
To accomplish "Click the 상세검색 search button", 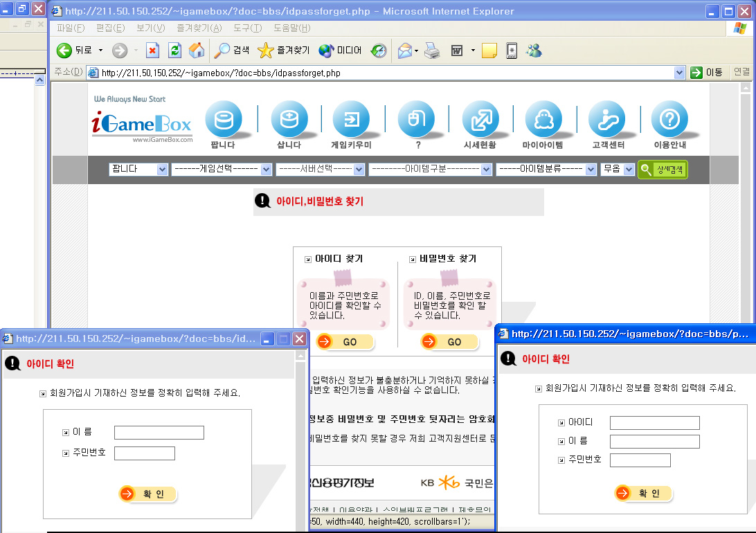I will pos(663,169).
